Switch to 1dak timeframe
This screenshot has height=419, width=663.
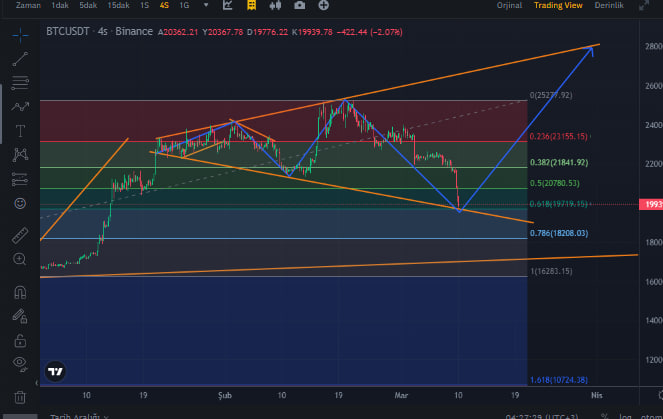coord(60,5)
